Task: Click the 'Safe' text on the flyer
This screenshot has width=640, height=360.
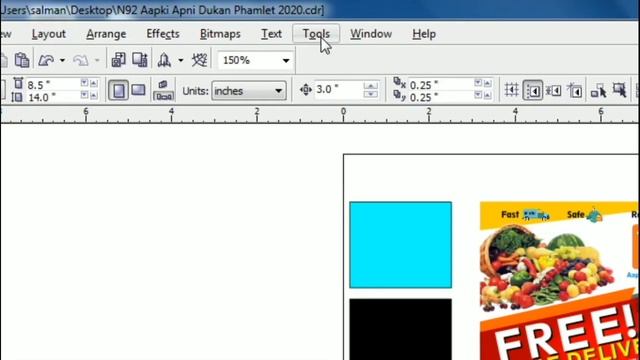Action: (576, 214)
